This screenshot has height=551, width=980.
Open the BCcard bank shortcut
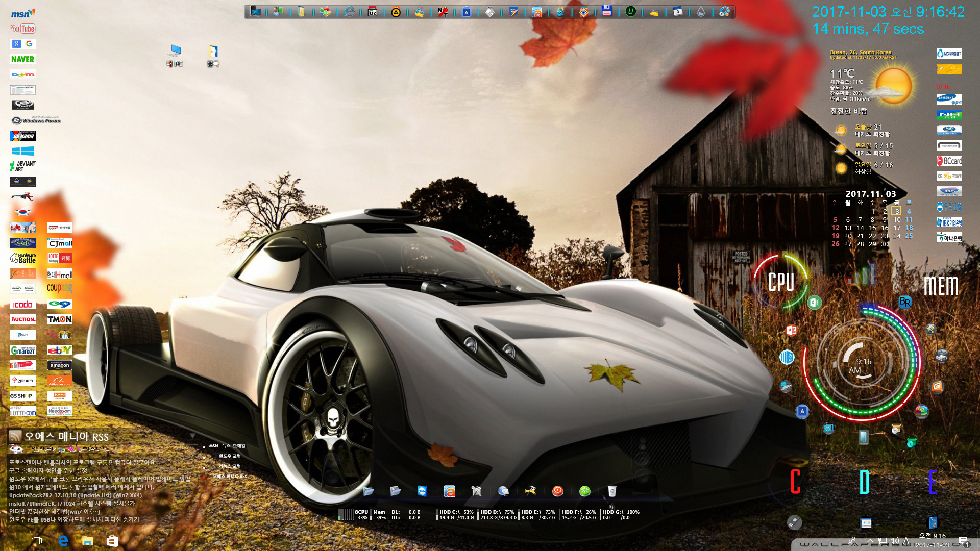coord(949,161)
